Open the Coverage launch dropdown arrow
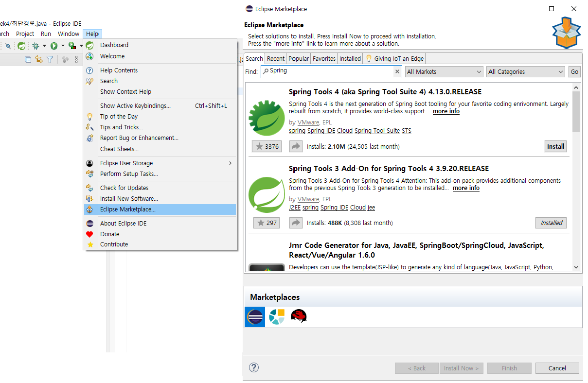This screenshot has height=383, width=588. coord(81,46)
